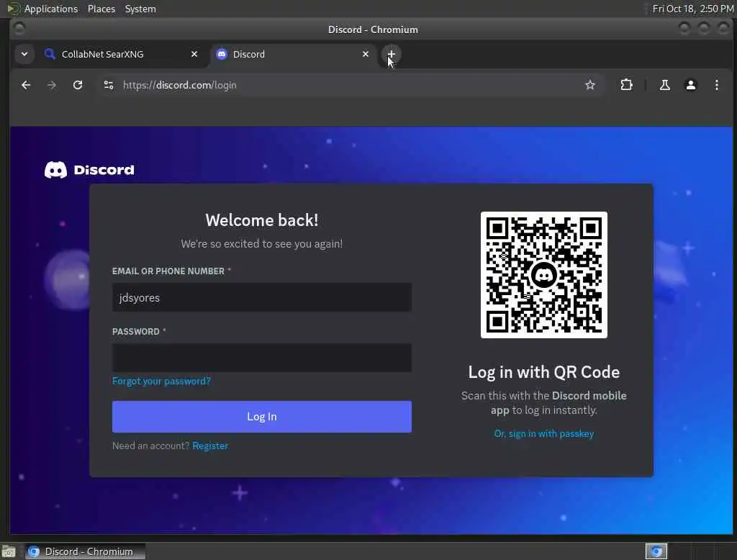
Task: Open Chrome Labs flask icon
Action: point(664,85)
